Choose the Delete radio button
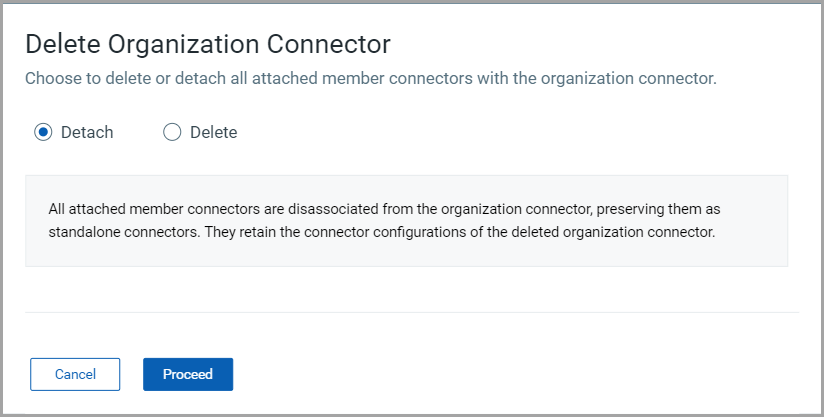The width and height of the screenshot is (824, 417). (172, 132)
